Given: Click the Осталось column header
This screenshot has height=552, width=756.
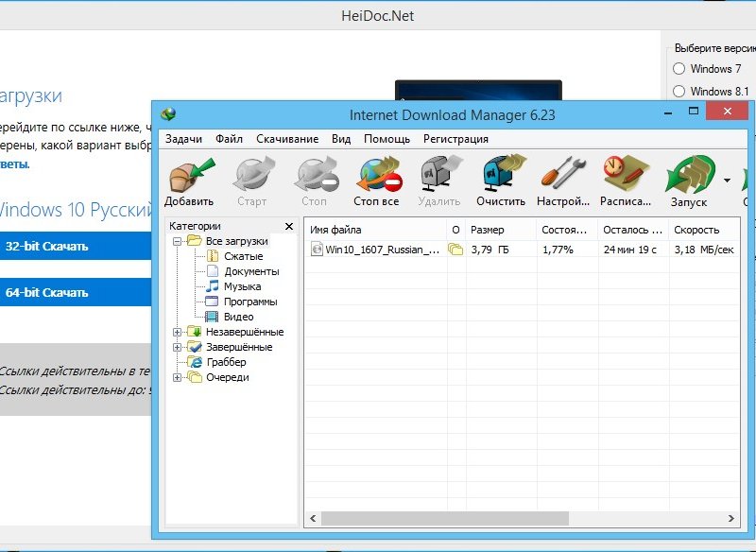Looking at the screenshot, I should tap(633, 230).
